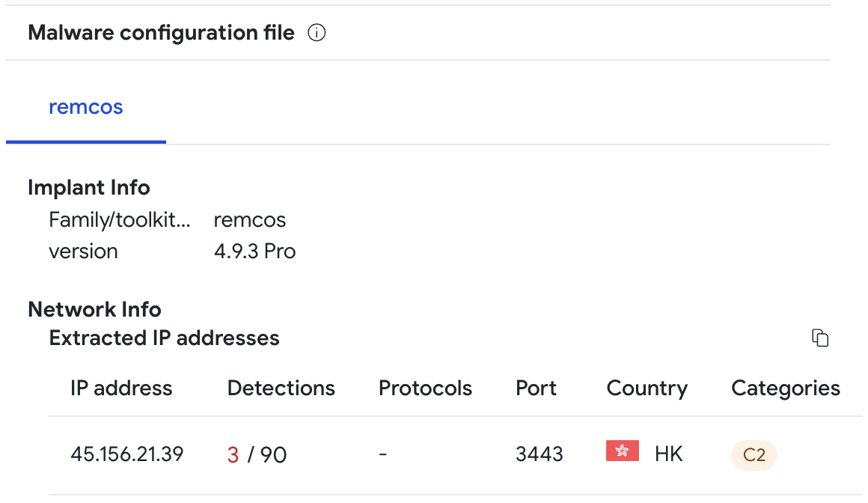This screenshot has height=503, width=868.
Task: Click the C2 category badge
Action: (754, 455)
